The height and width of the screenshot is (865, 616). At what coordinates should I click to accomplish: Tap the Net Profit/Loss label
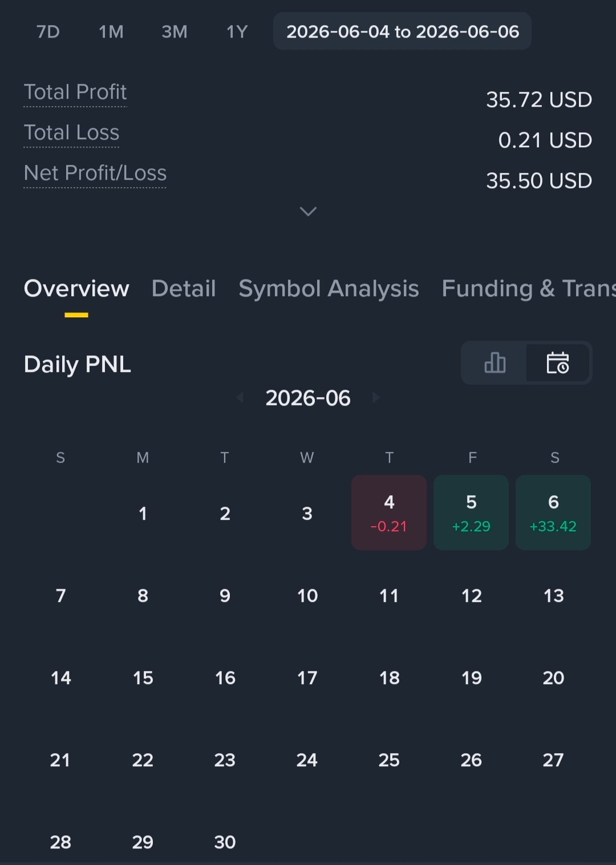click(x=95, y=173)
